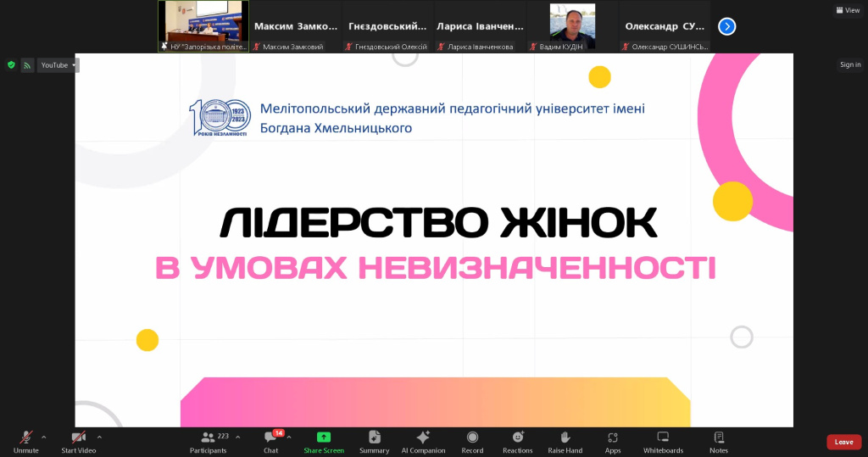Open Whiteboards
Image resolution: width=868 pixels, height=457 pixels.
tap(663, 442)
